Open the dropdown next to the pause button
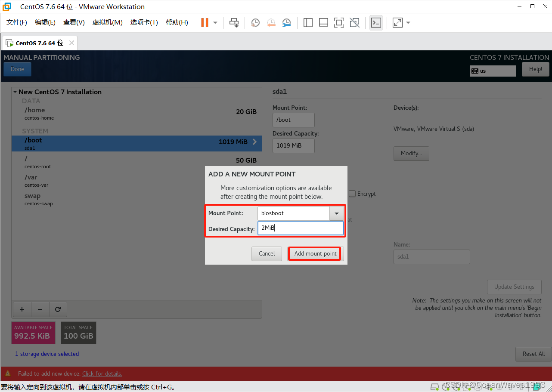This screenshot has width=552, height=392. (215, 22)
